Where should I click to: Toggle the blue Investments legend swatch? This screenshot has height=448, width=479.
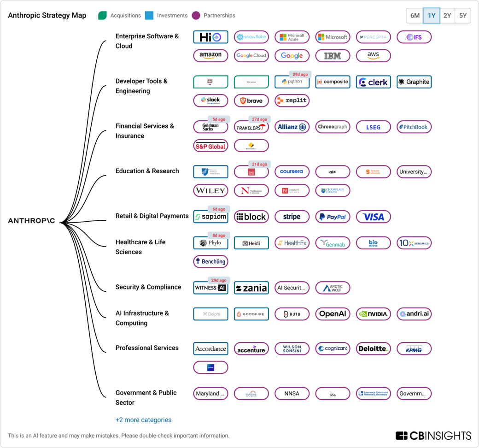[149, 16]
